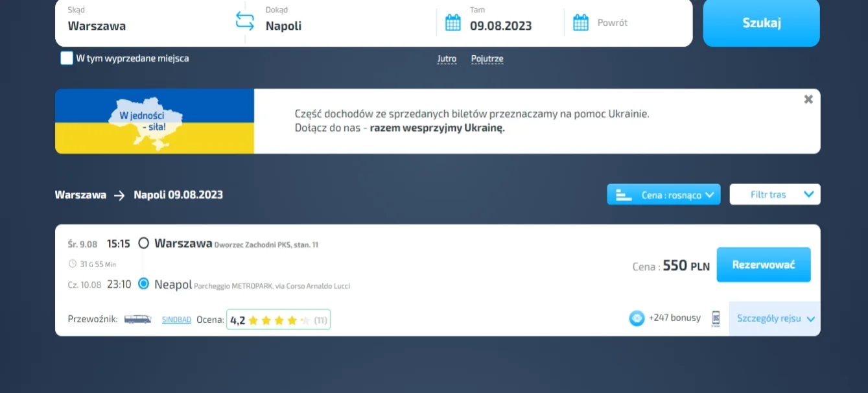Screen dimensions: 868x393
Task: Click the sort bars icon in the price sorter
Action: tap(624, 195)
